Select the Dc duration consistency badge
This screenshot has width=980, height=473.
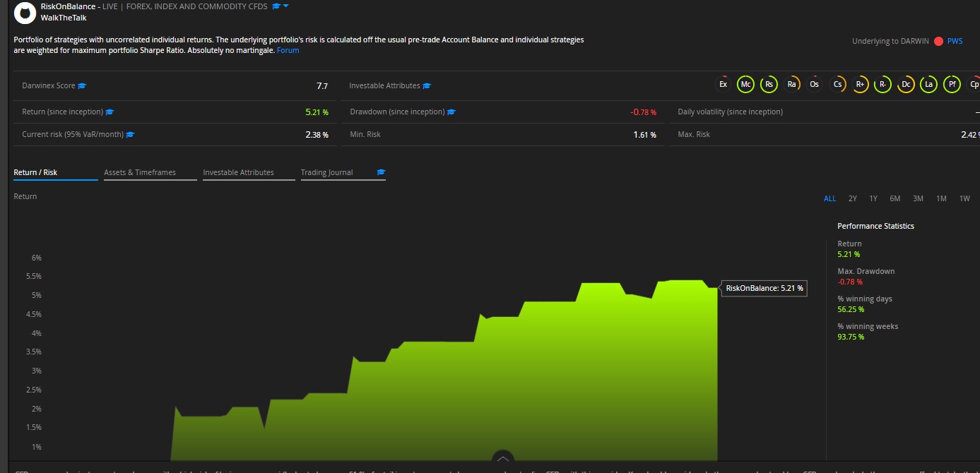pos(907,85)
